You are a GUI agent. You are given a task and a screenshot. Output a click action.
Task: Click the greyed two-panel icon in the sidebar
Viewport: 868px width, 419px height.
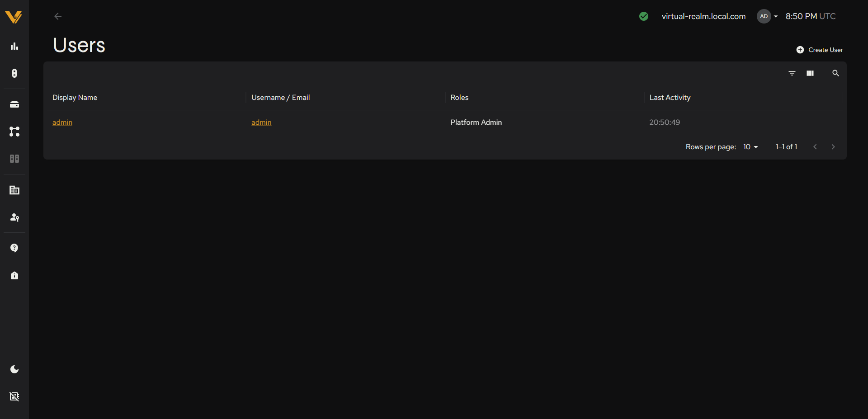click(14, 159)
